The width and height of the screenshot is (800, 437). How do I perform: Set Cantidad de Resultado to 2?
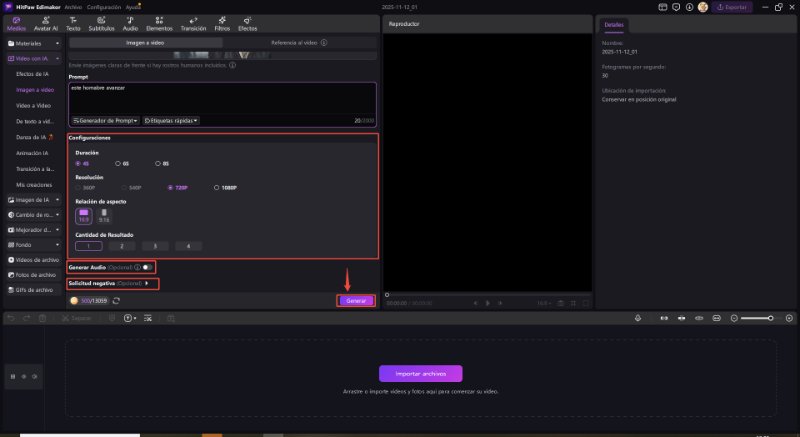pyautogui.click(x=121, y=246)
